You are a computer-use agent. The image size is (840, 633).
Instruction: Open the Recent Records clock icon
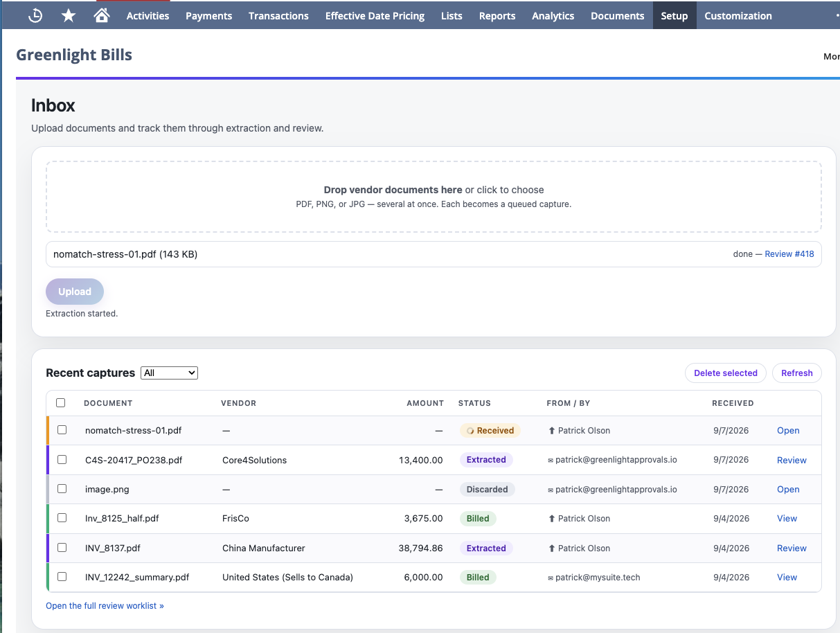[x=35, y=15]
